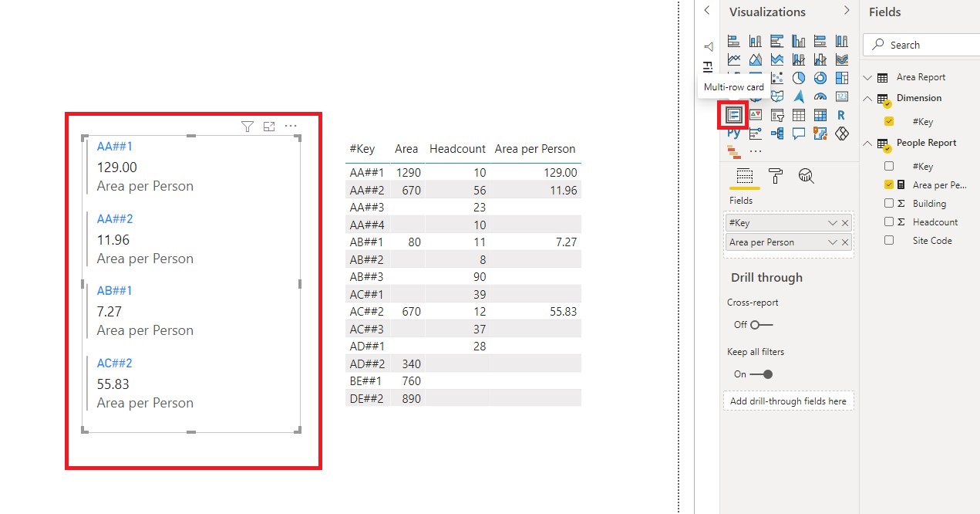Select the scatter chart visual
Screen dimensions: 980x514
click(x=777, y=78)
